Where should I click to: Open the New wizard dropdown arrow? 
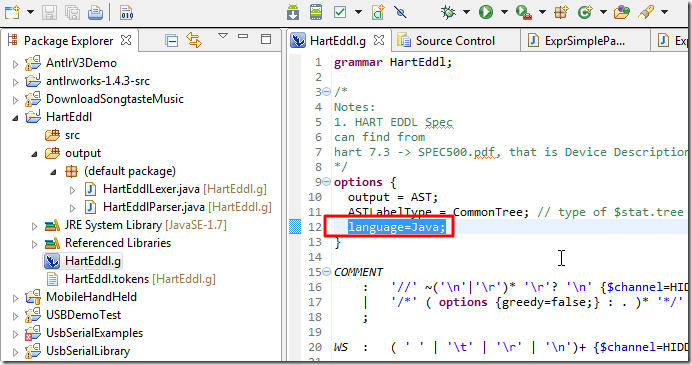pos(30,12)
